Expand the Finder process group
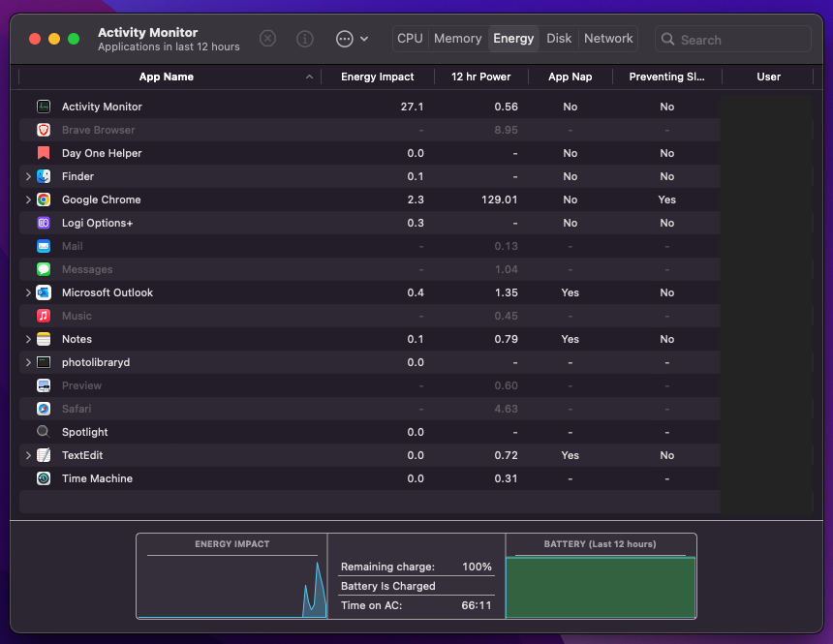 [x=28, y=176]
